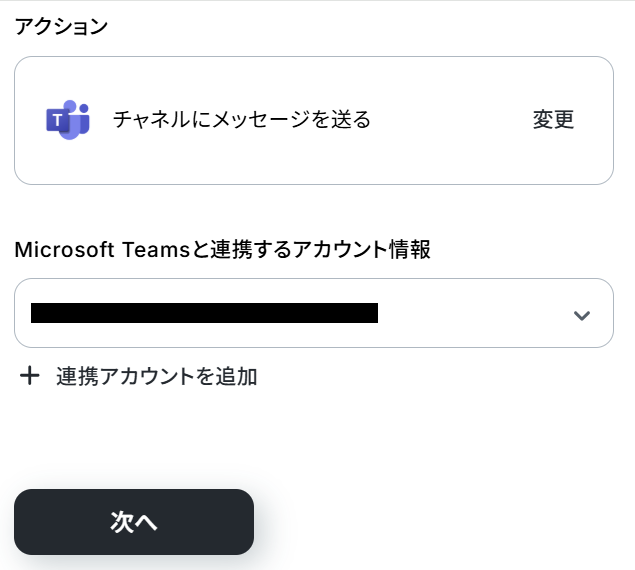
Task: Click the blank area above the 次へ button
Action: [x=133, y=445]
